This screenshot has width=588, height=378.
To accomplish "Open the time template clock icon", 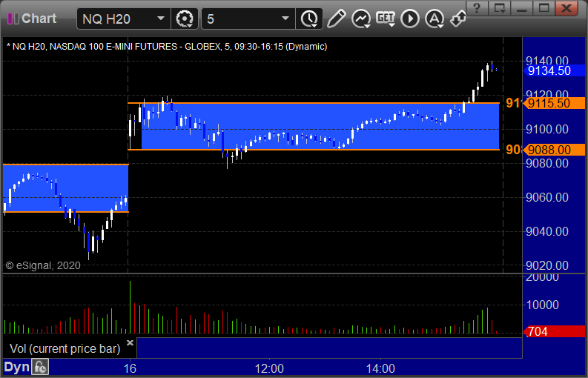I will click(x=309, y=19).
